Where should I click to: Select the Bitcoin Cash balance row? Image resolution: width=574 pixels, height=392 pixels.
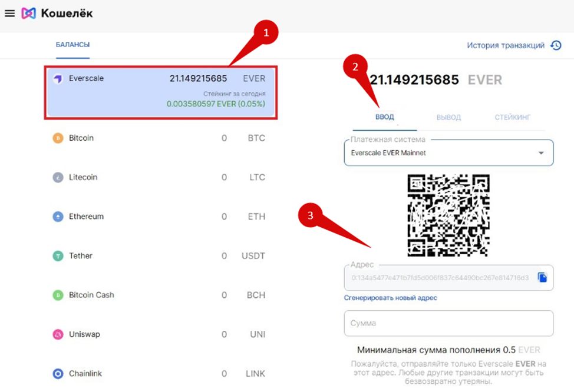tap(159, 295)
